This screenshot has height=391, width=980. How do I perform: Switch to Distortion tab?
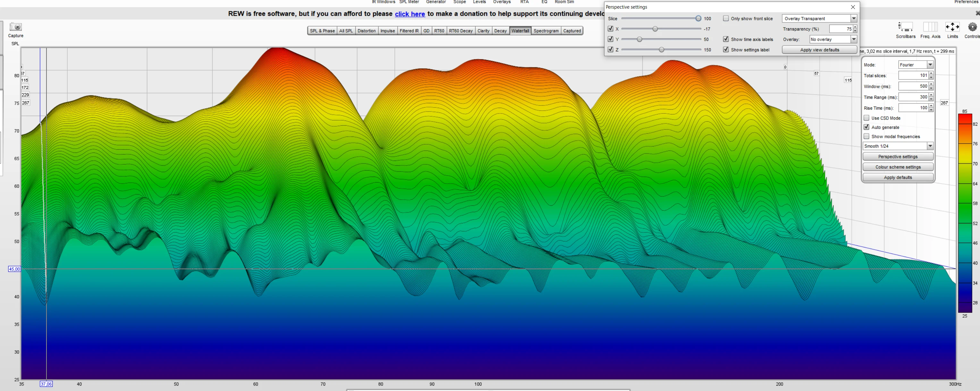click(366, 31)
